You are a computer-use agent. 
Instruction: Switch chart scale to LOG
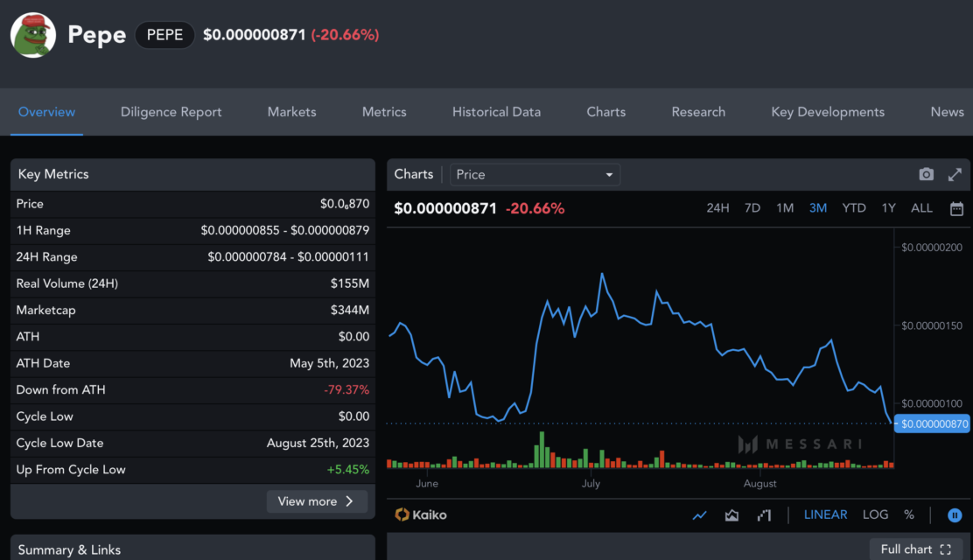pos(875,514)
